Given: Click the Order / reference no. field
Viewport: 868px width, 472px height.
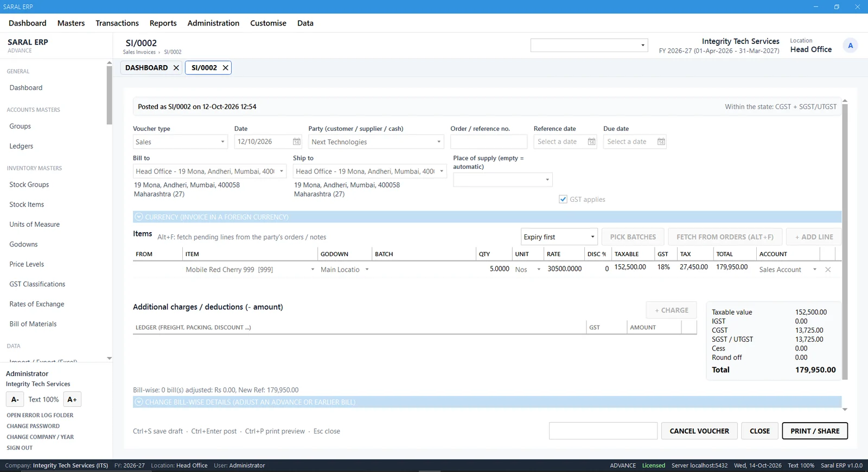Looking at the screenshot, I should 489,142.
